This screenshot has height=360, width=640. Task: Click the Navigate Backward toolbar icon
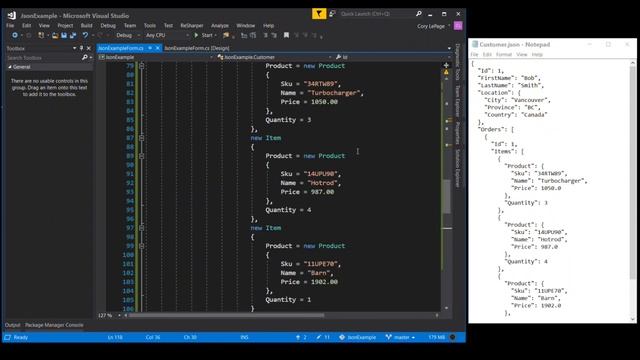[15, 36]
